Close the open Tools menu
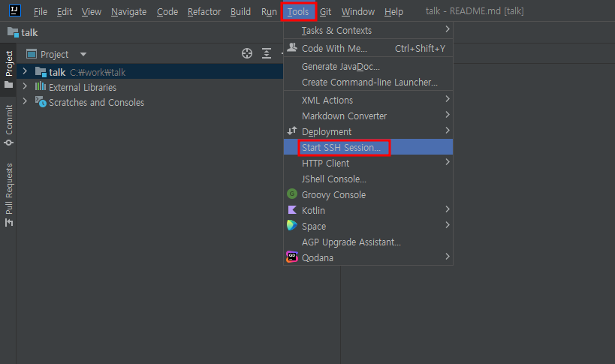 point(298,12)
